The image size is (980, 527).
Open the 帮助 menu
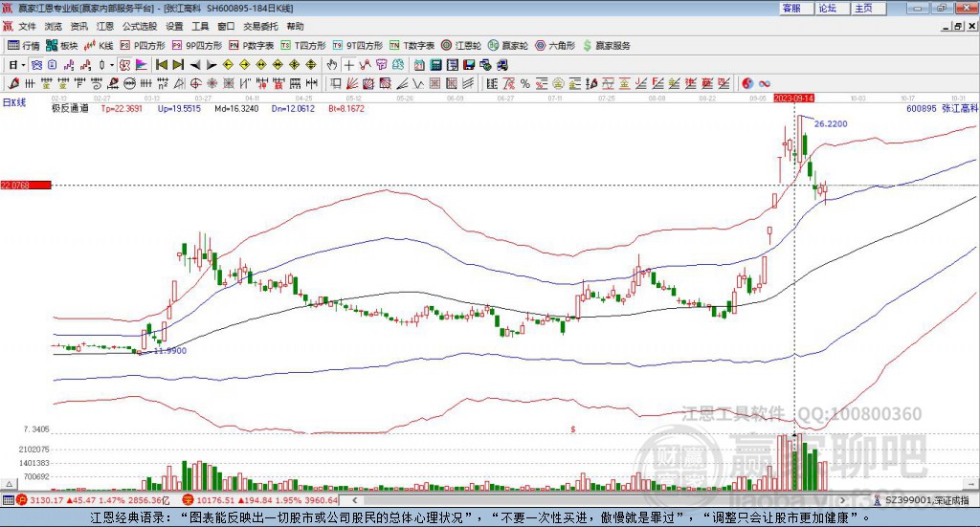pyautogui.click(x=295, y=26)
